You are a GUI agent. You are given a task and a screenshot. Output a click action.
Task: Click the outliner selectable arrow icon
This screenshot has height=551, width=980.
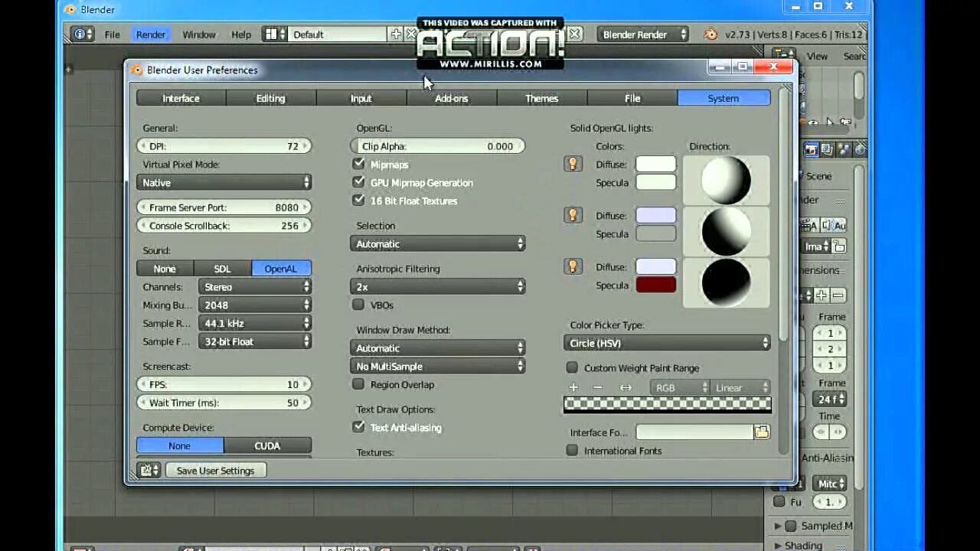pyautogui.click(x=830, y=122)
